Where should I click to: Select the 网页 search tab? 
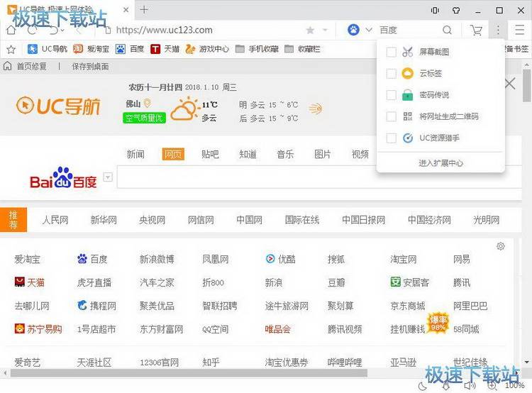(173, 155)
